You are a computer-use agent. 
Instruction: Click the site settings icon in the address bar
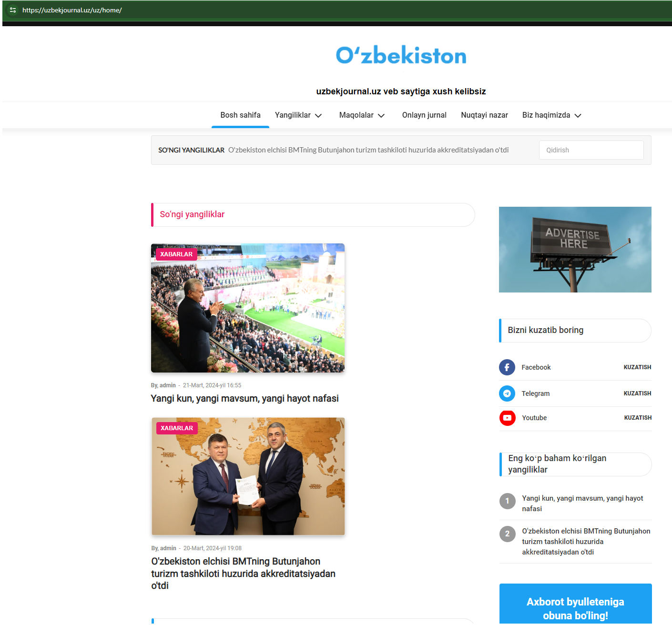tap(12, 10)
